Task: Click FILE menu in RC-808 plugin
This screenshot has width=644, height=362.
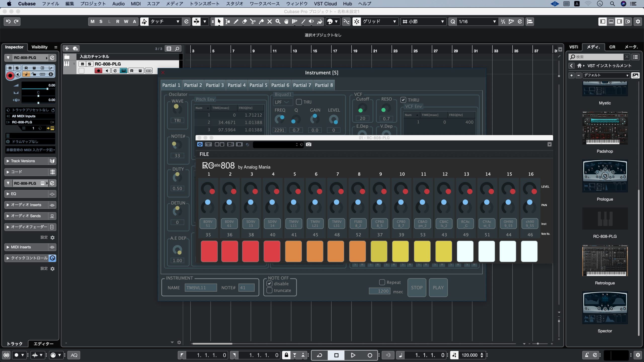Action: click(x=204, y=154)
